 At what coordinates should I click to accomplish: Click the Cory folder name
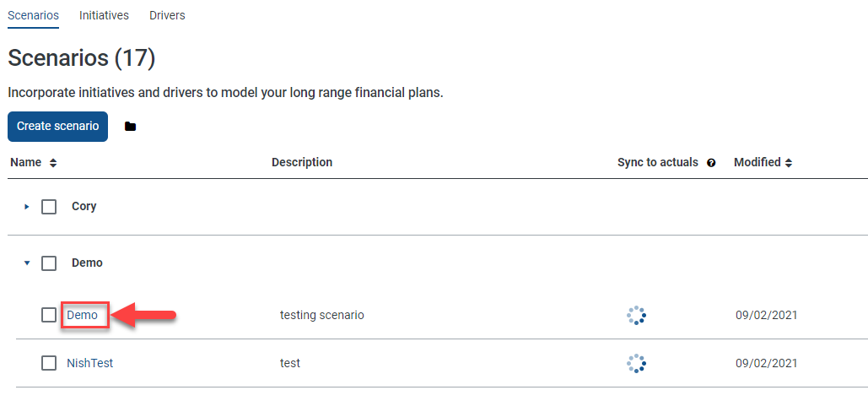[84, 207]
